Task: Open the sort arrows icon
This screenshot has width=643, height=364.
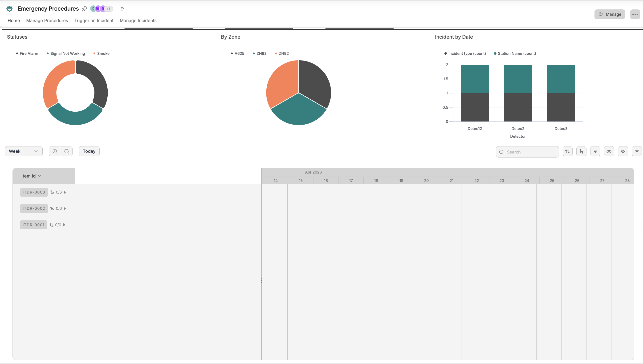Action: [x=567, y=151]
